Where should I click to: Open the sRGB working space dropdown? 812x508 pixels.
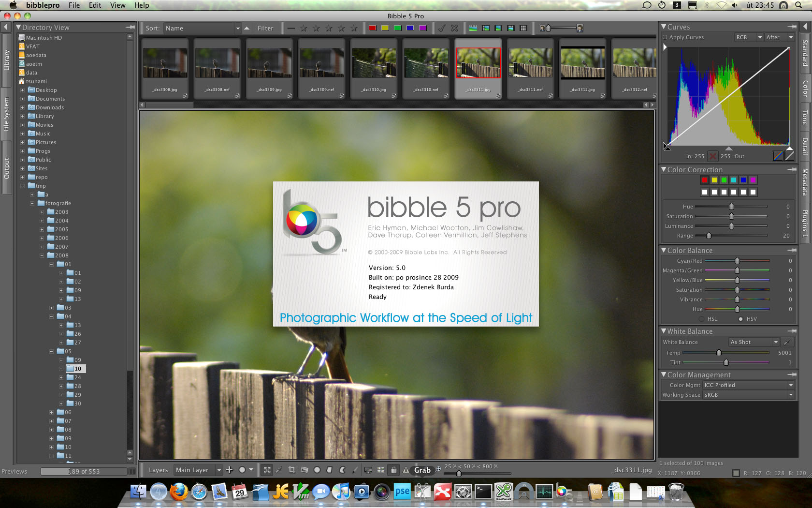(x=748, y=395)
